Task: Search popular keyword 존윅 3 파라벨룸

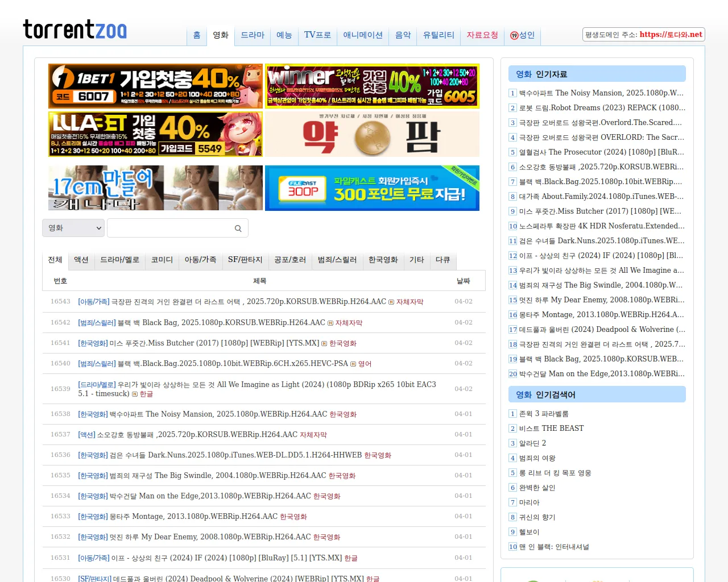Action: (544, 414)
